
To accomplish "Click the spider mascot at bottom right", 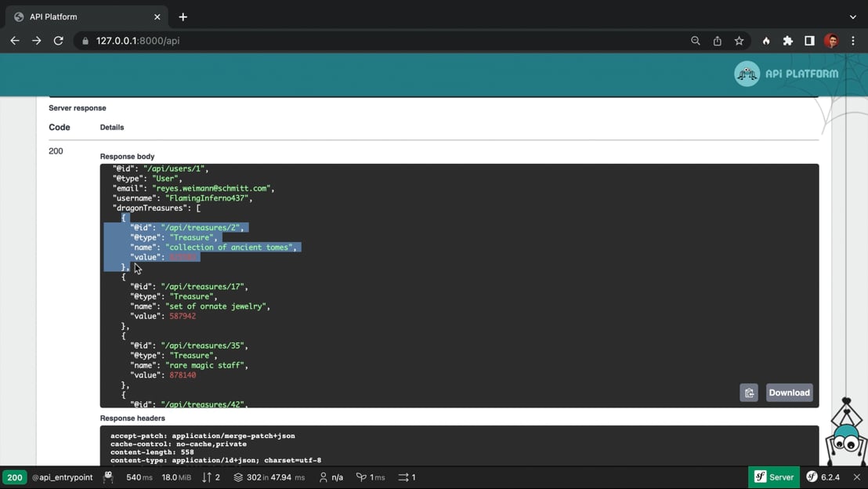I will pos(846,432).
